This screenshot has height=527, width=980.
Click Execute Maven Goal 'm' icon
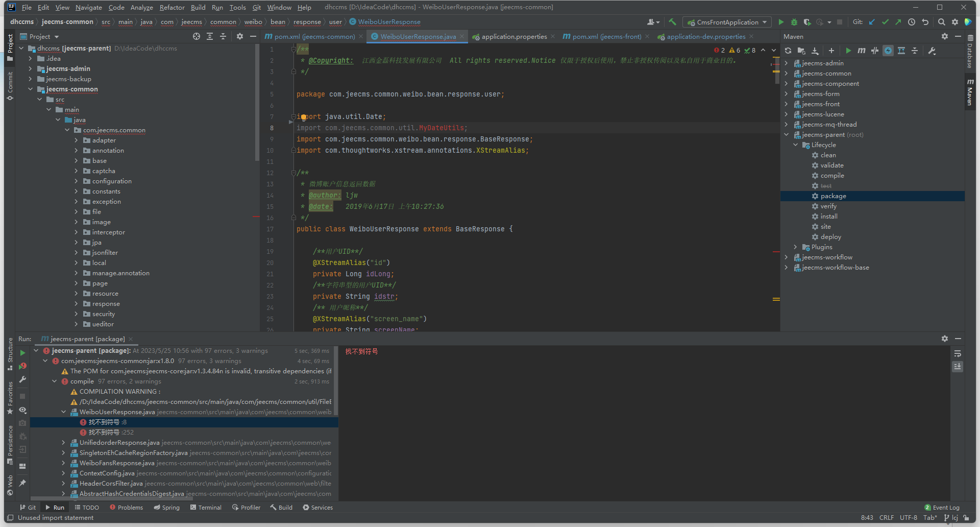862,51
